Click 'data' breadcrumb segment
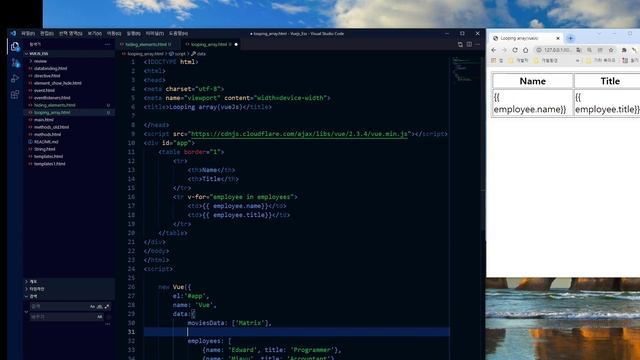 [x=201, y=54]
